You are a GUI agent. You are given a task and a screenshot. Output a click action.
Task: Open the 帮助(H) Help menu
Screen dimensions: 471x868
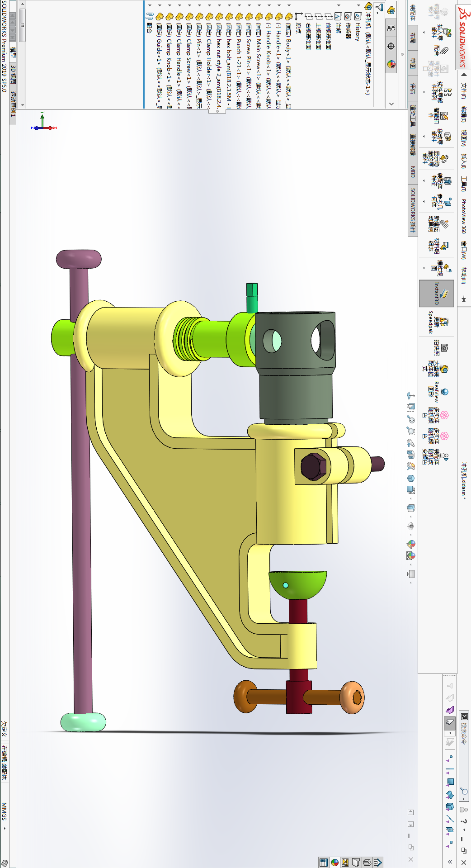pyautogui.click(x=464, y=275)
